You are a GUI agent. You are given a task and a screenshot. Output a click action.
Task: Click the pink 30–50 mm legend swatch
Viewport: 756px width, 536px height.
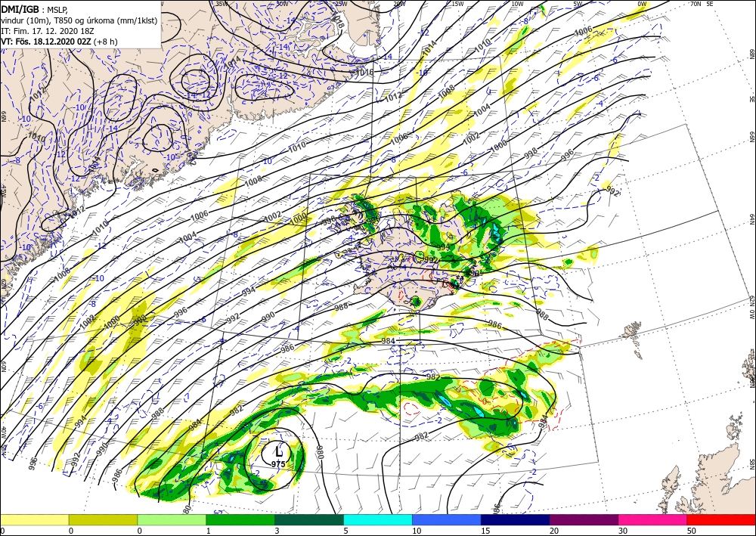(x=653, y=519)
